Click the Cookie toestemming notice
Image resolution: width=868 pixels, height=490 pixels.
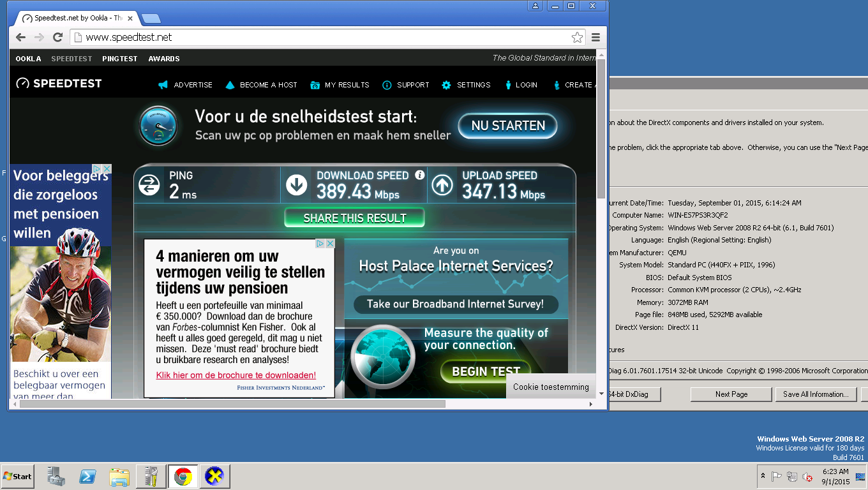551,387
